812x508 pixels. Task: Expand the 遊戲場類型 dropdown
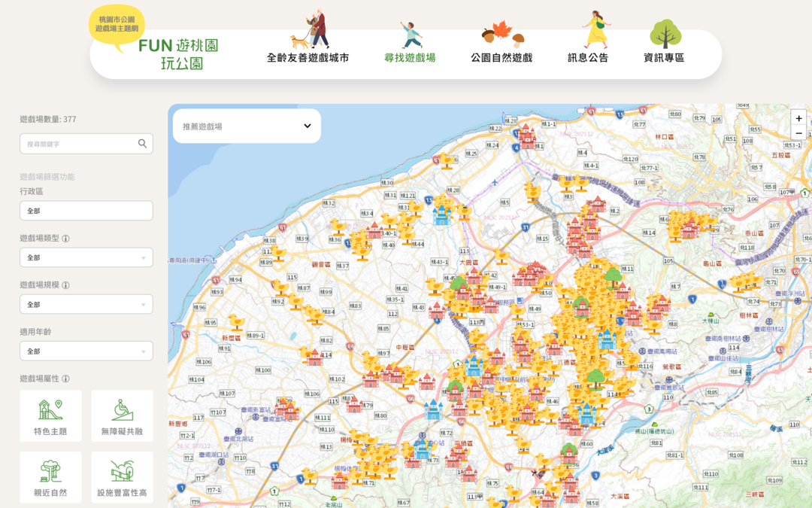tap(86, 257)
